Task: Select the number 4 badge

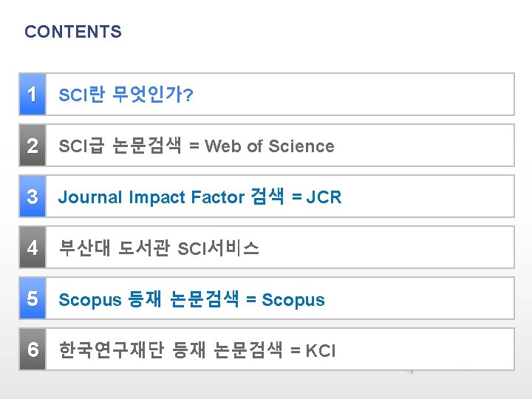Action: pyautogui.click(x=32, y=248)
